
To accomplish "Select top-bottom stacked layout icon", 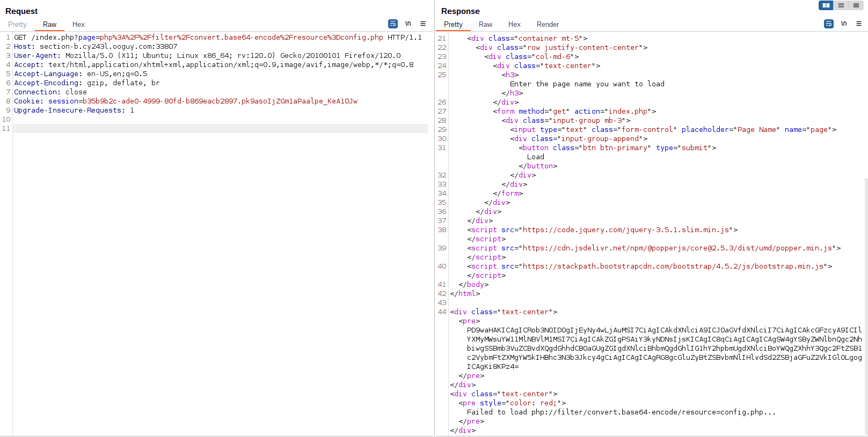I will [x=841, y=5].
